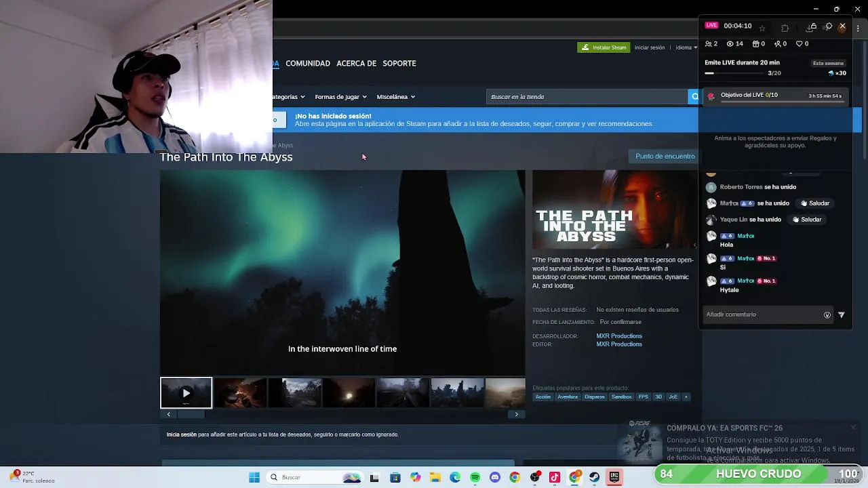868x488 pixels.
Task: Click the settings gear icon in LIVE panel
Action: coord(829,26)
